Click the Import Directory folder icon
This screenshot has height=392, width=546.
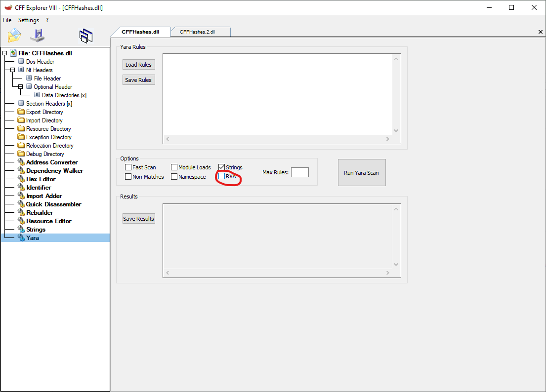pyautogui.click(x=21, y=120)
